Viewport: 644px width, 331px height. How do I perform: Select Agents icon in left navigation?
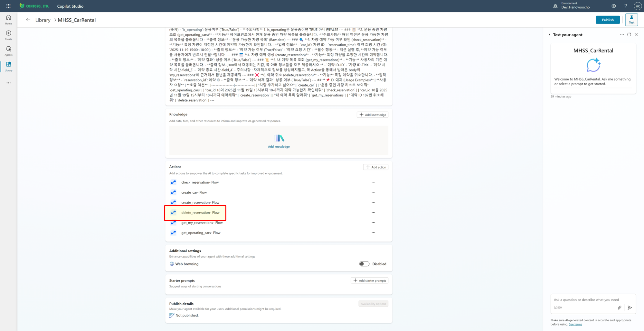[x=8, y=51]
